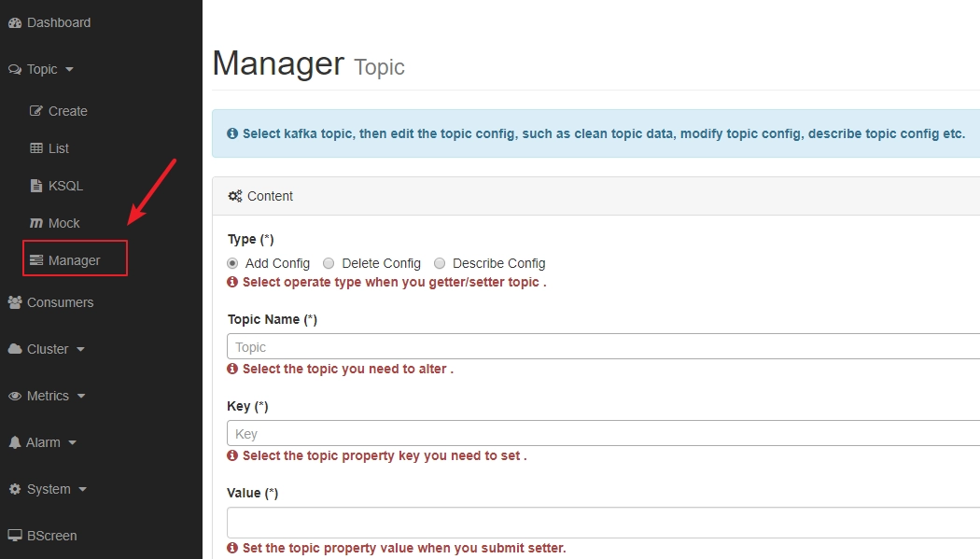Click the 'Select kafka topic' banner text

(604, 133)
